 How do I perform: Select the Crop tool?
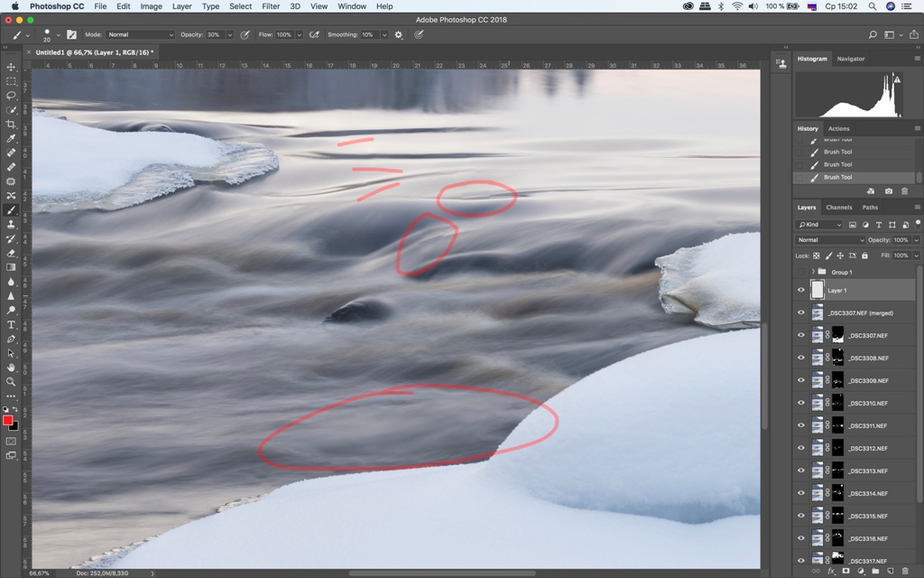[x=11, y=124]
